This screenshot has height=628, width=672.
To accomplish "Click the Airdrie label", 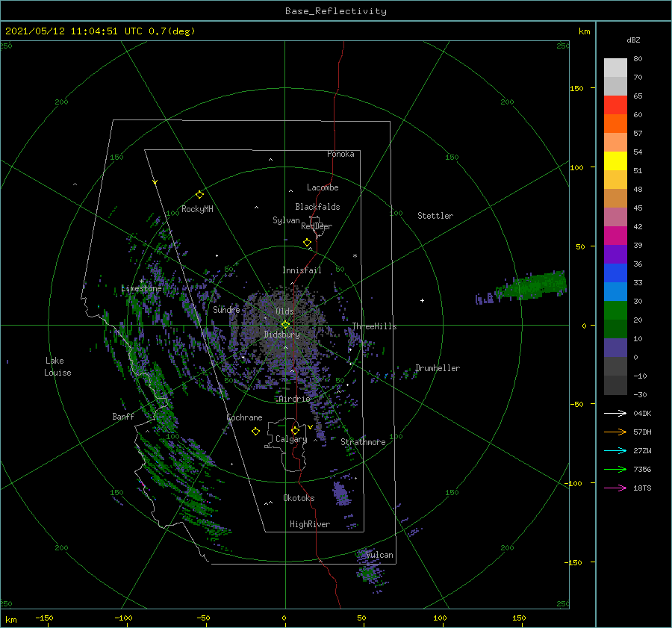I will point(294,399).
